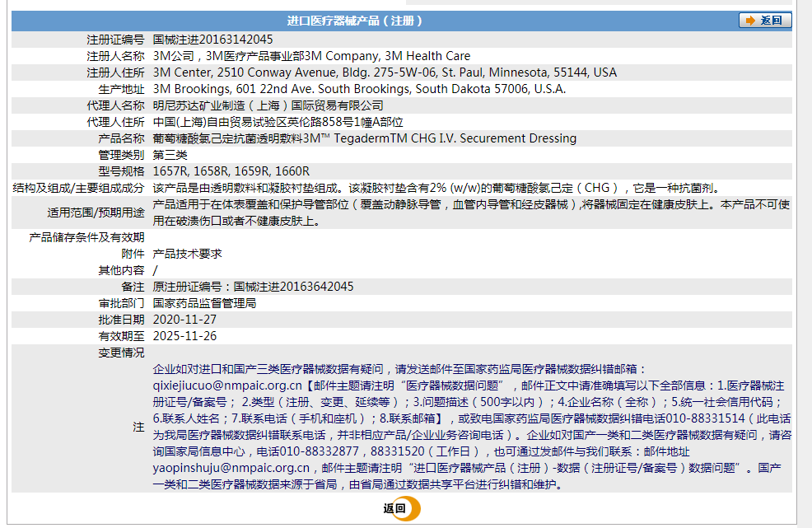Click the 返回 button in the header bar
The height and width of the screenshot is (528, 812).
click(x=765, y=21)
